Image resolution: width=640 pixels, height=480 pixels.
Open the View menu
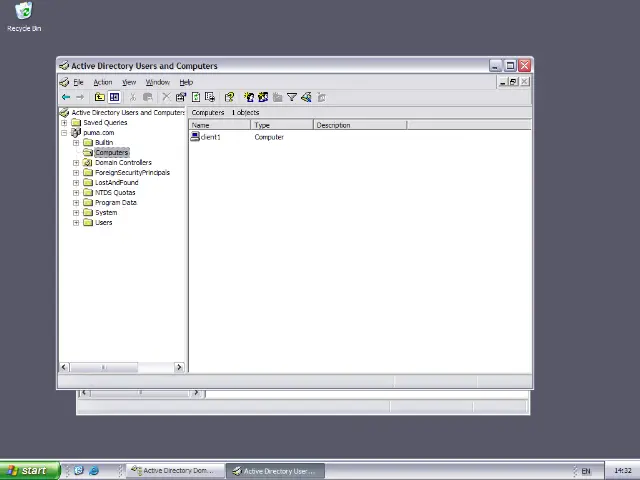[129, 82]
